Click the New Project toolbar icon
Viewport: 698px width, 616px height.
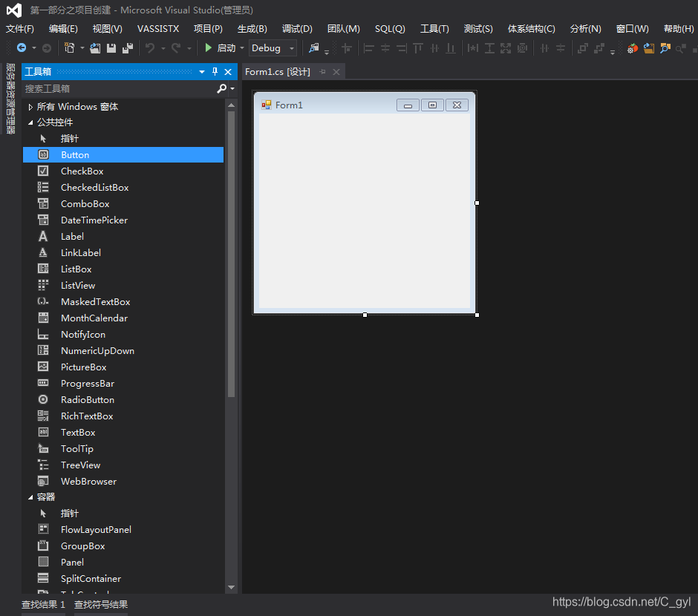click(70, 47)
